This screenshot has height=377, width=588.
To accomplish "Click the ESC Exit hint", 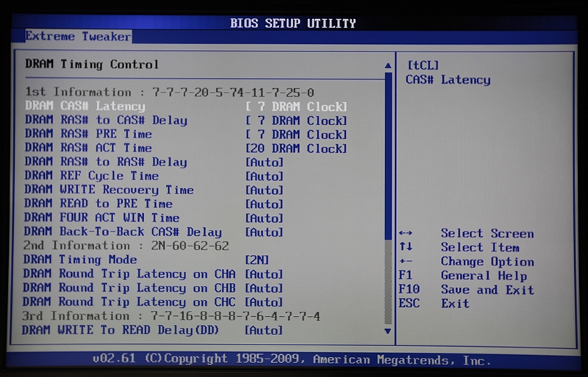I will point(434,303).
